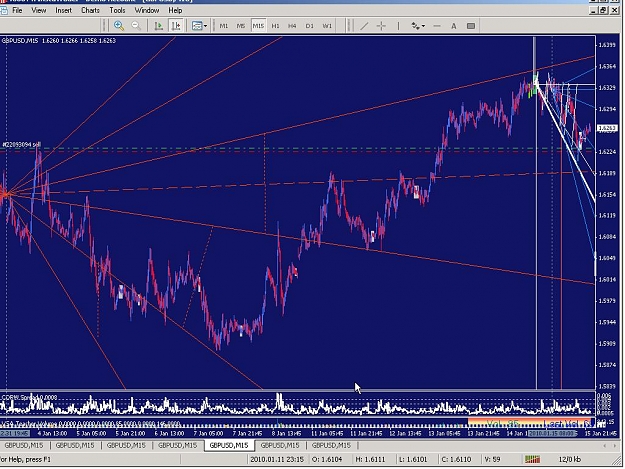Click the high price 'H: 1.6111'
This screenshot has height=469, width=625.
pos(370,459)
